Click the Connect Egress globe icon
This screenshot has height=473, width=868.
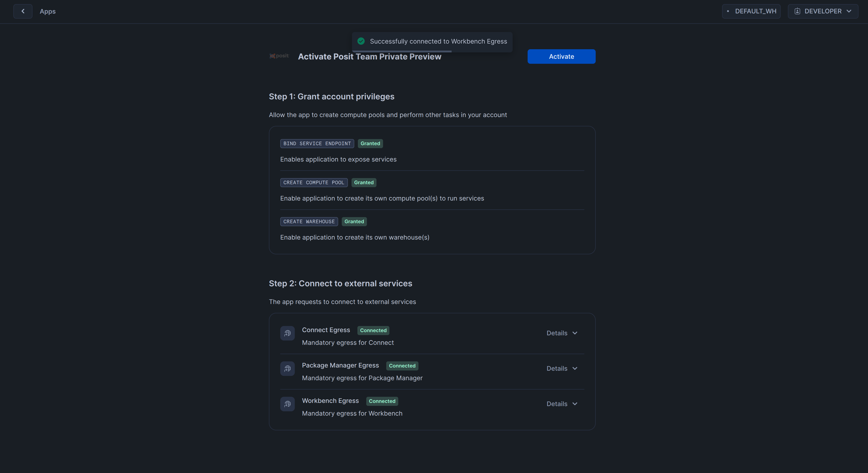pyautogui.click(x=288, y=333)
